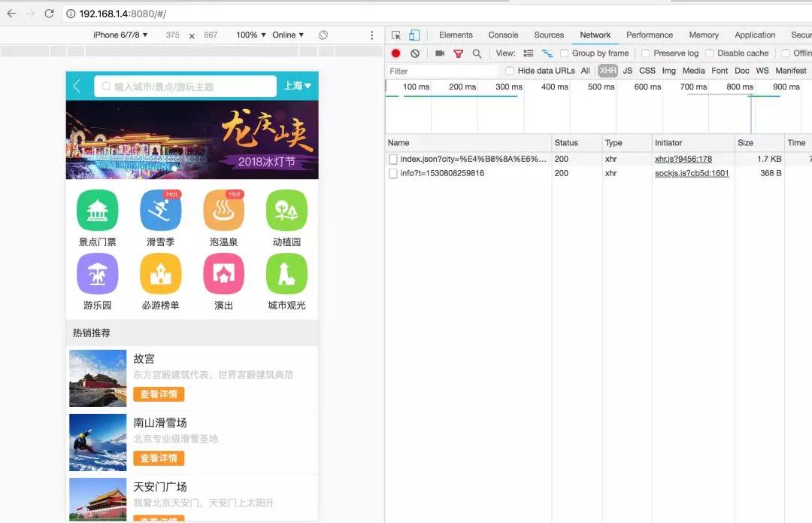Switch to the Sources tab

(549, 35)
